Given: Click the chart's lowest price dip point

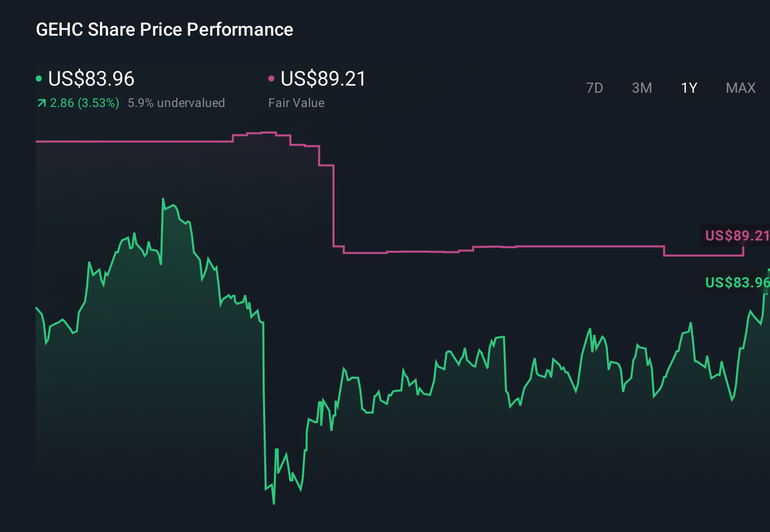Looking at the screenshot, I should (x=273, y=503).
